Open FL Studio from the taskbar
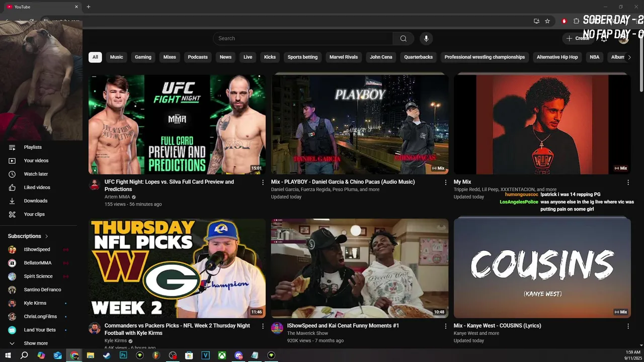This screenshot has width=644, height=362. (156, 355)
